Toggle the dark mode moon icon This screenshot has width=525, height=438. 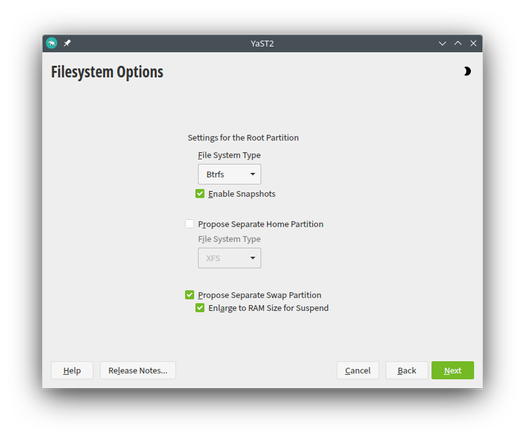coord(467,71)
